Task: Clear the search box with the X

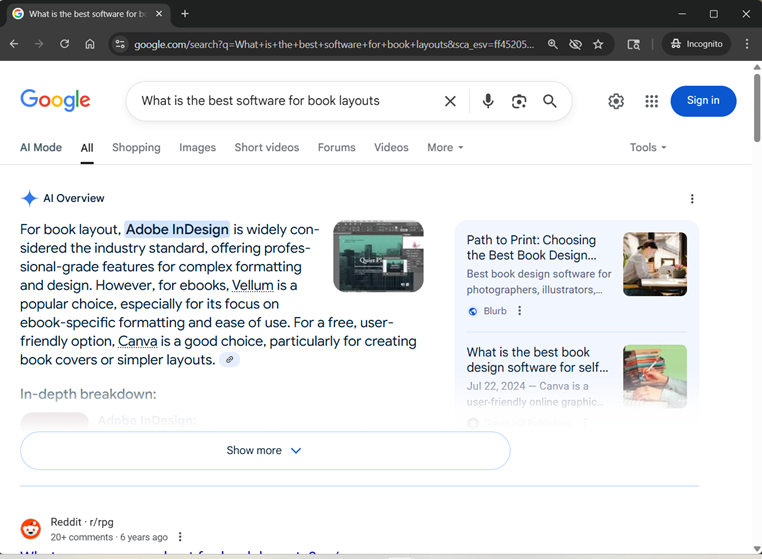Action: [x=450, y=101]
